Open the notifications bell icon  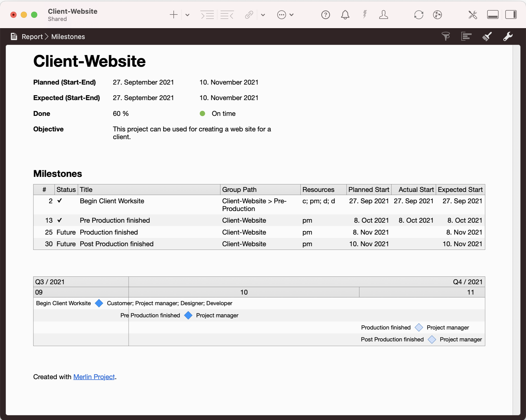(x=345, y=15)
